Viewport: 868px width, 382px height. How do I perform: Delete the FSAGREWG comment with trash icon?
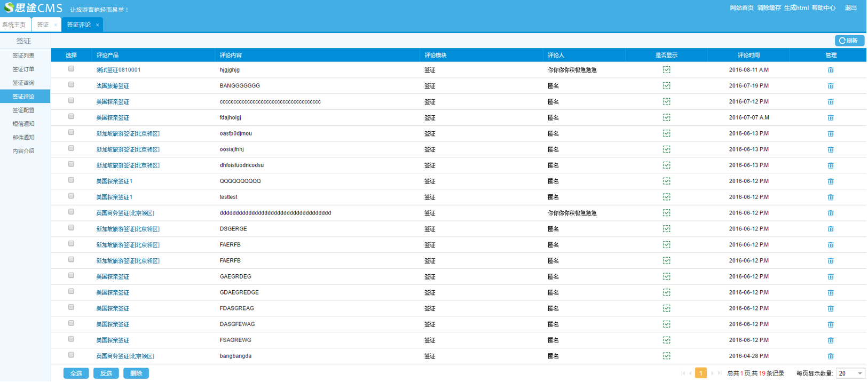pos(830,340)
